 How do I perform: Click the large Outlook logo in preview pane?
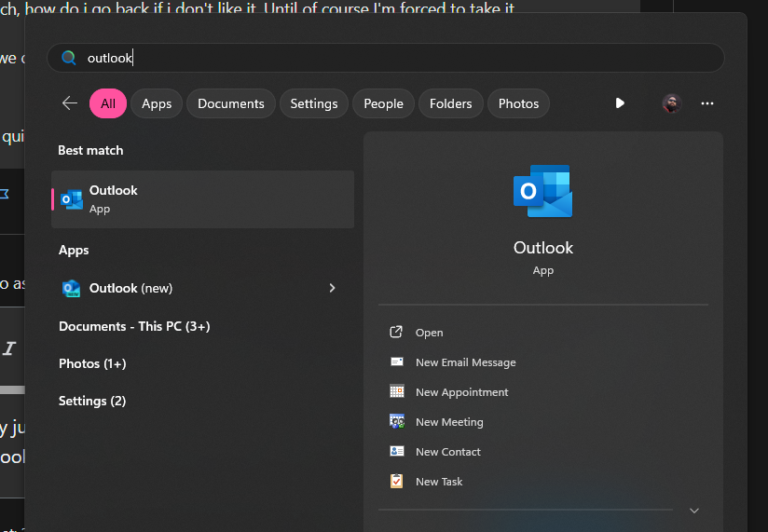[x=542, y=191]
